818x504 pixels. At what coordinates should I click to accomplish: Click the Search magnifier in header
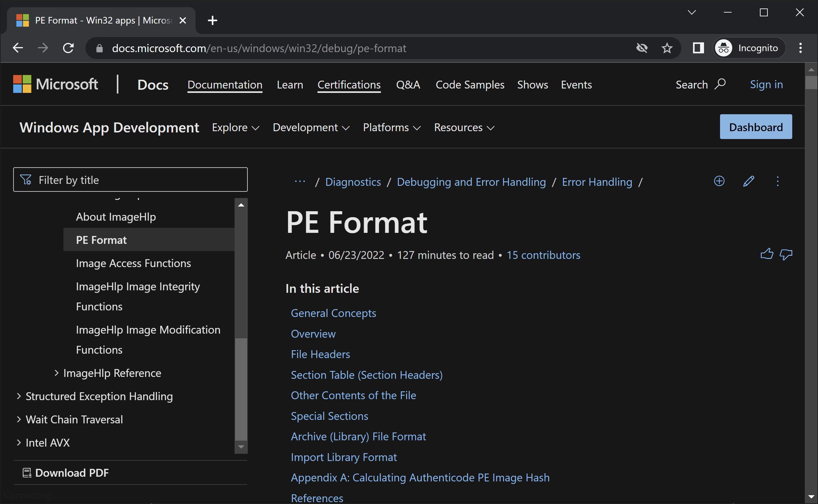coord(720,84)
